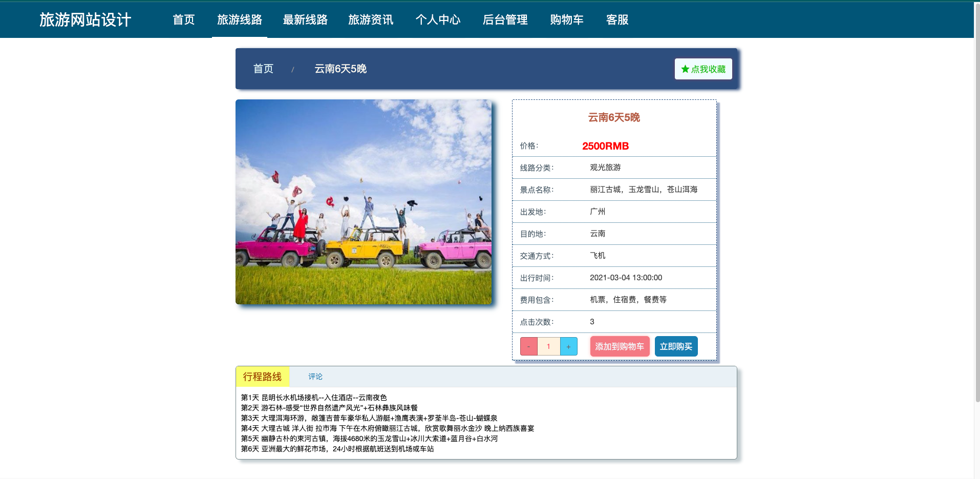Click the 线路分类: label
The width and height of the screenshot is (980, 479).
[537, 168]
